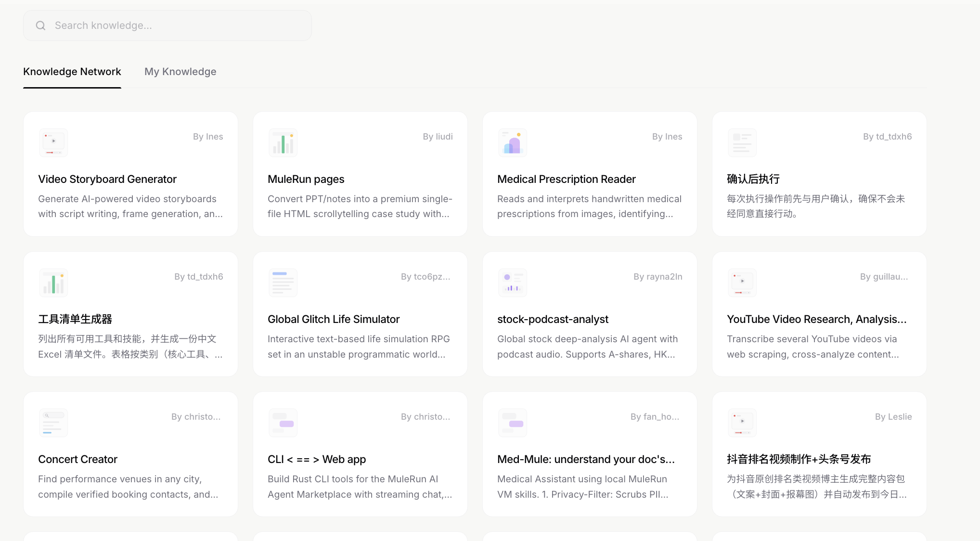The height and width of the screenshot is (541, 980).
Task: Open the 抖音排名视频制作+头条号发布 card title
Action: click(799, 459)
